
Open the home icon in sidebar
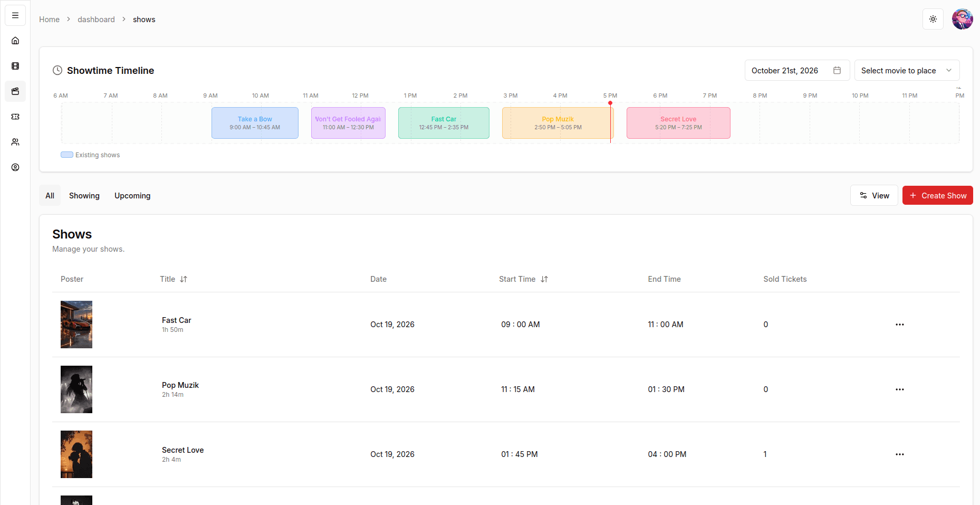[x=15, y=41]
